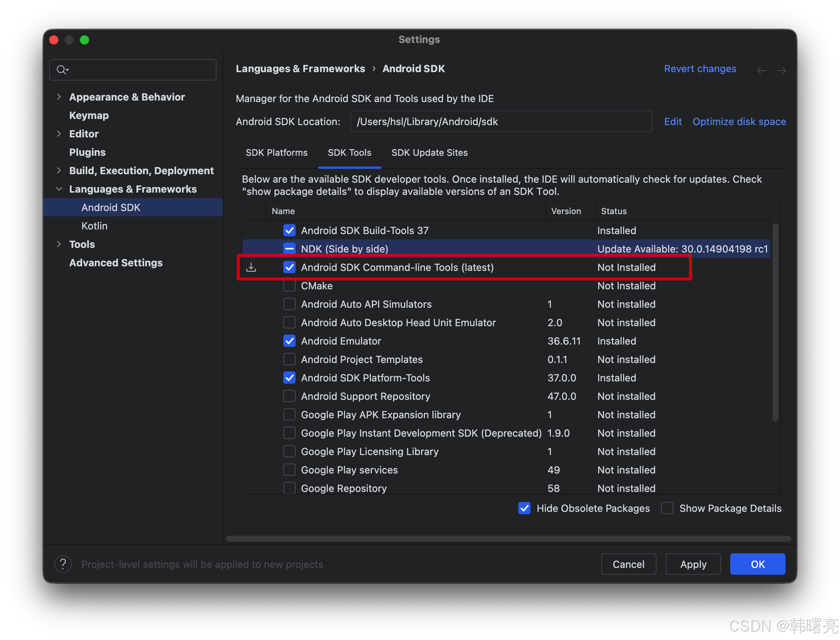Open Advanced Settings

tap(116, 262)
